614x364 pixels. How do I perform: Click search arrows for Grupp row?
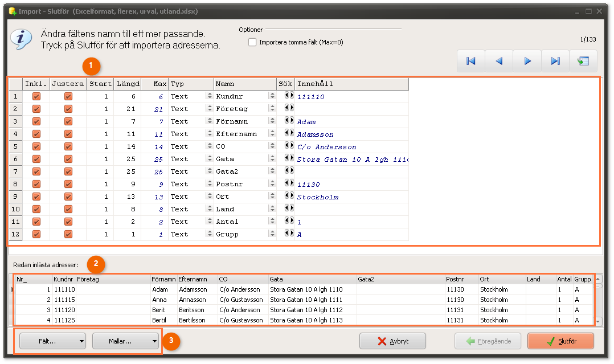coord(289,233)
